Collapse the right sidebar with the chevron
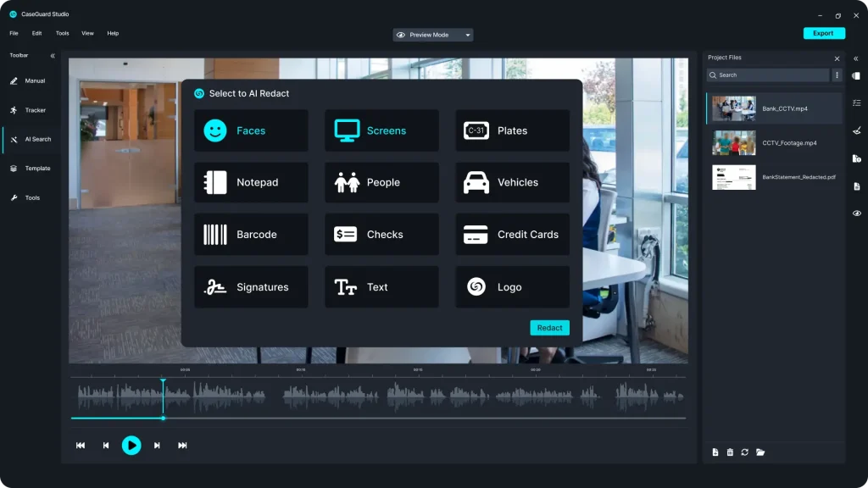868x488 pixels. click(856, 58)
